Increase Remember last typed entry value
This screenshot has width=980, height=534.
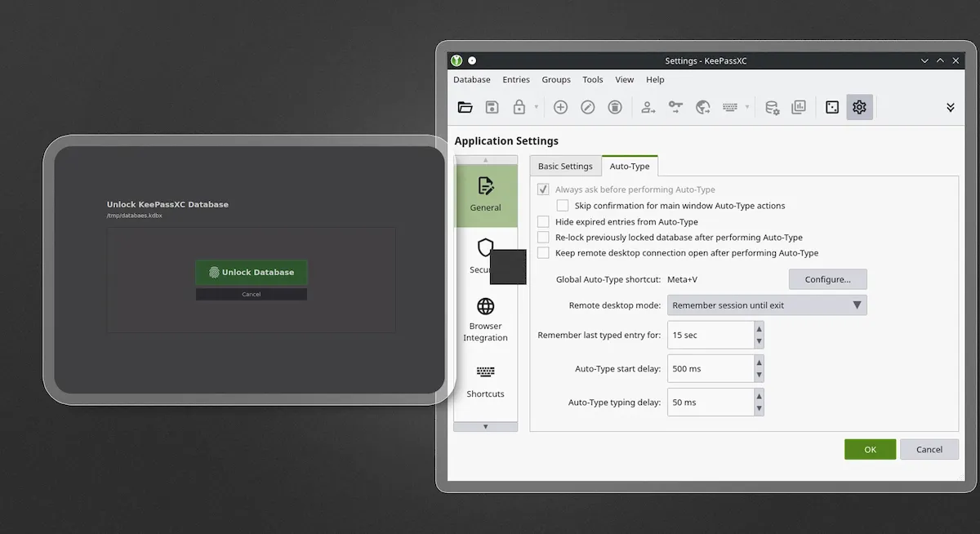click(759, 328)
